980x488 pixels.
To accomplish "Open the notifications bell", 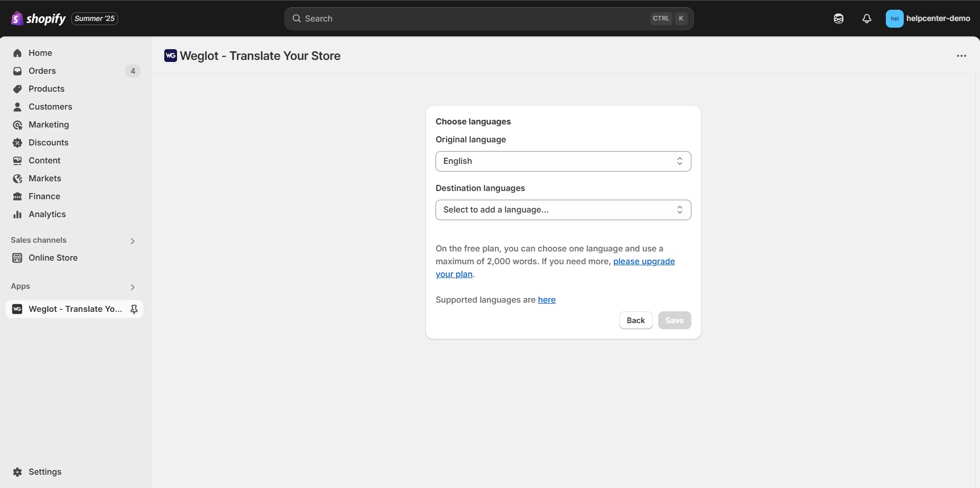I will pos(866,18).
